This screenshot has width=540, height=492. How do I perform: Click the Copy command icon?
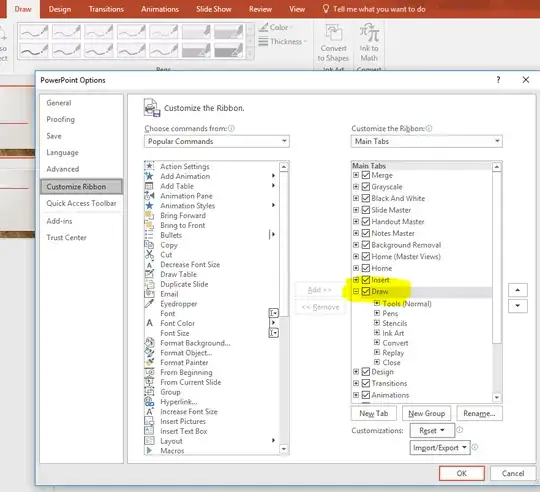click(149, 245)
